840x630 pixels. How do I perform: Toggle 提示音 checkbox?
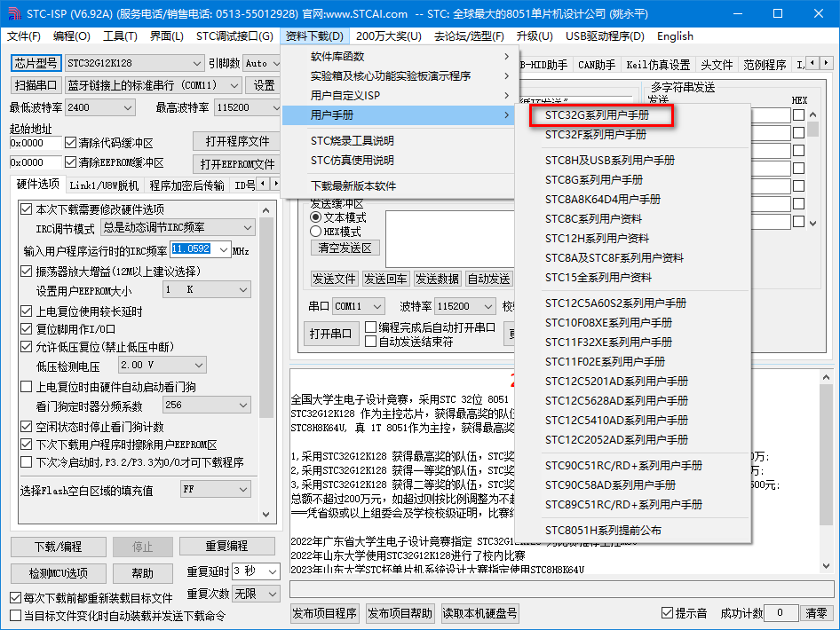pos(667,613)
